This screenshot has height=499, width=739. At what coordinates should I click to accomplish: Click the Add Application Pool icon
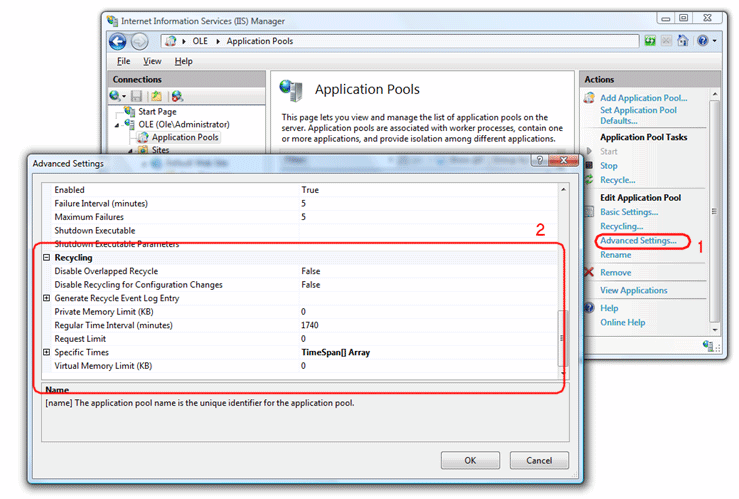(588, 98)
